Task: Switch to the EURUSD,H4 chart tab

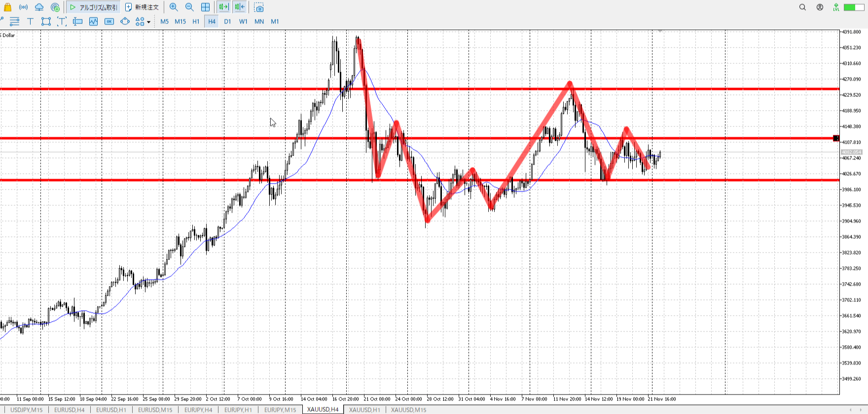Action: click(x=69, y=410)
